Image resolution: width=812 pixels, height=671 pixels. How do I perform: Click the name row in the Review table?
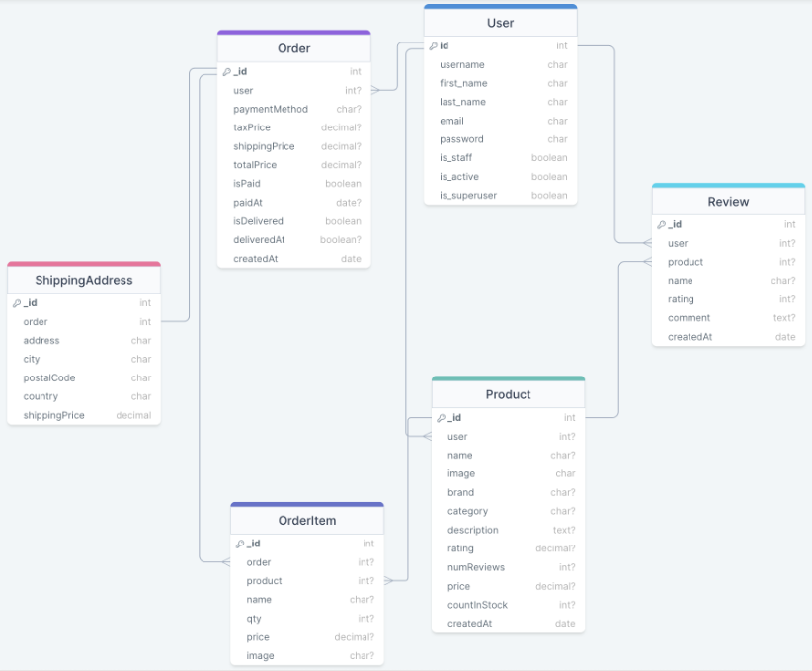728,281
